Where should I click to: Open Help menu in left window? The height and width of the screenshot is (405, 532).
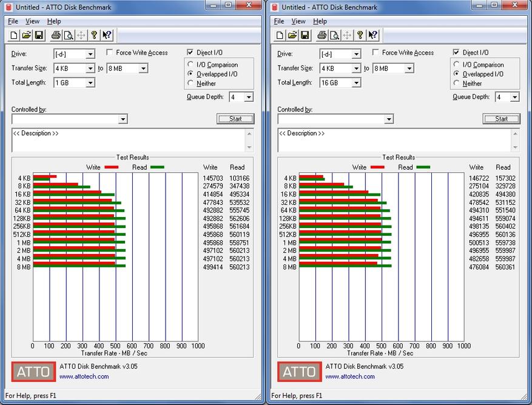[x=54, y=21]
